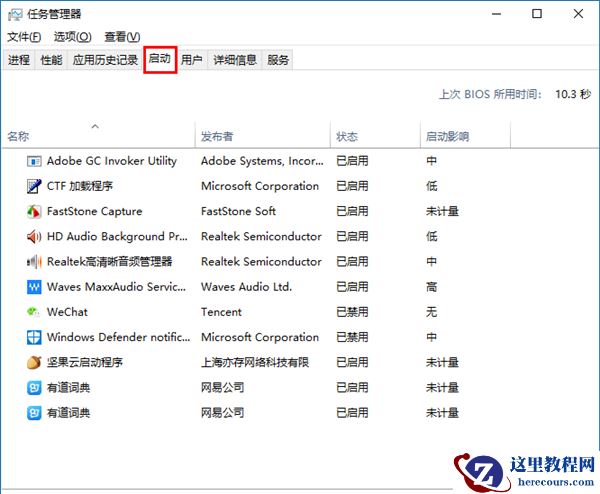Click the 上海亦存网络科技有限 publisher cell
This screenshot has height=494, width=600.
click(x=255, y=362)
